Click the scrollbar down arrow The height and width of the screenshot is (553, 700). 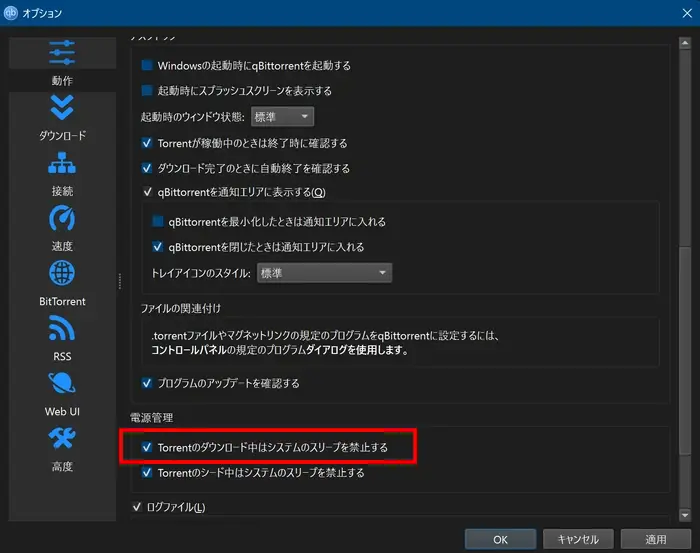(685, 515)
